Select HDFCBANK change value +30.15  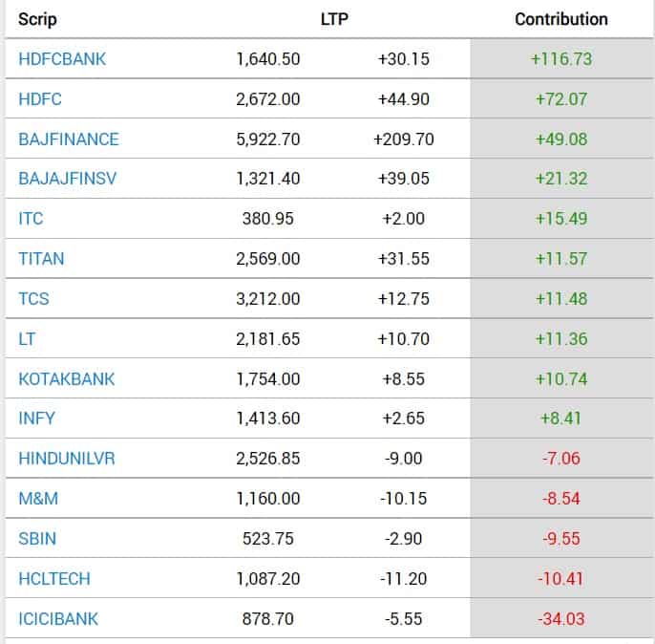pos(404,59)
